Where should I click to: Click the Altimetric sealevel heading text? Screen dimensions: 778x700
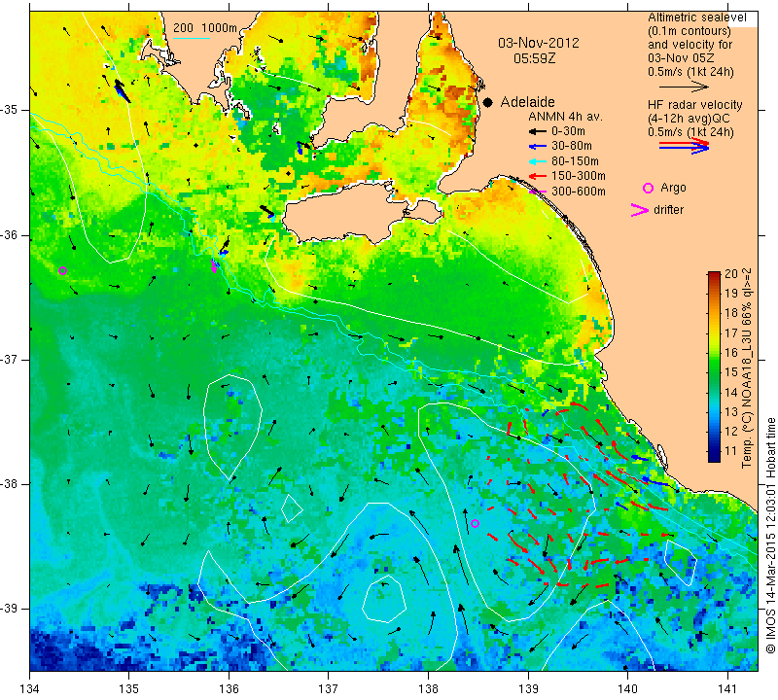(x=696, y=17)
